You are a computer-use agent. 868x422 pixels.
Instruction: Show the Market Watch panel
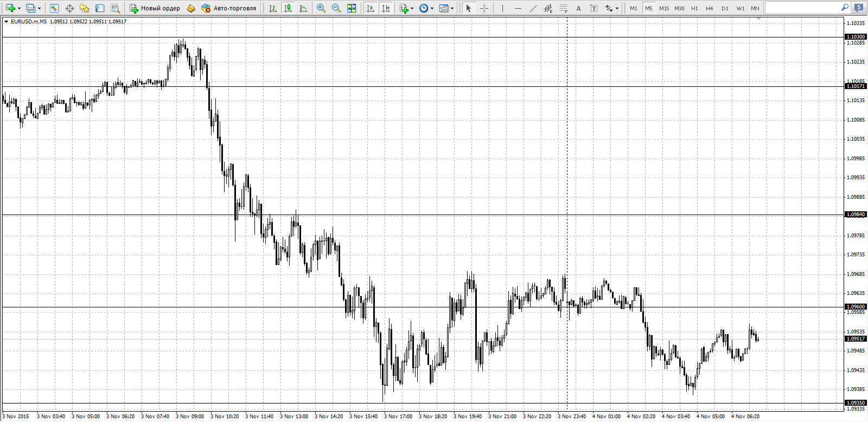point(54,8)
